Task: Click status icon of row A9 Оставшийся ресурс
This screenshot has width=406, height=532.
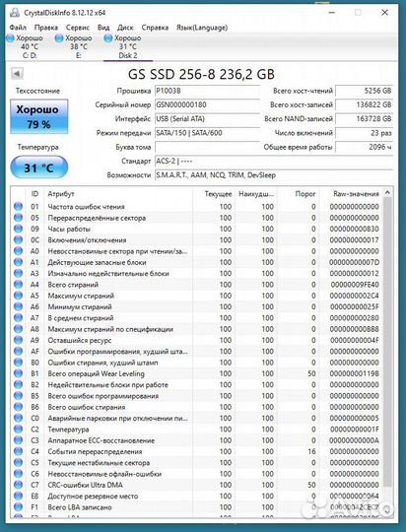Action: coord(18,340)
